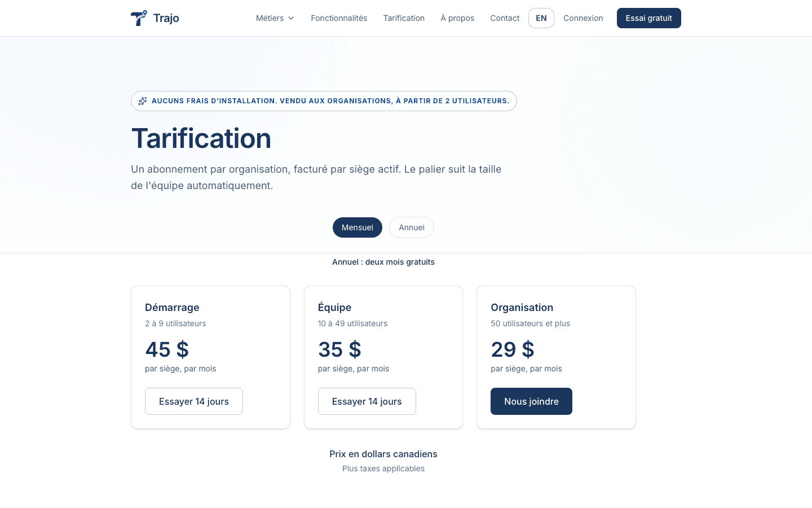The height and width of the screenshot is (508, 812).
Task: Select Mensuel billing toggle
Action: point(358,227)
